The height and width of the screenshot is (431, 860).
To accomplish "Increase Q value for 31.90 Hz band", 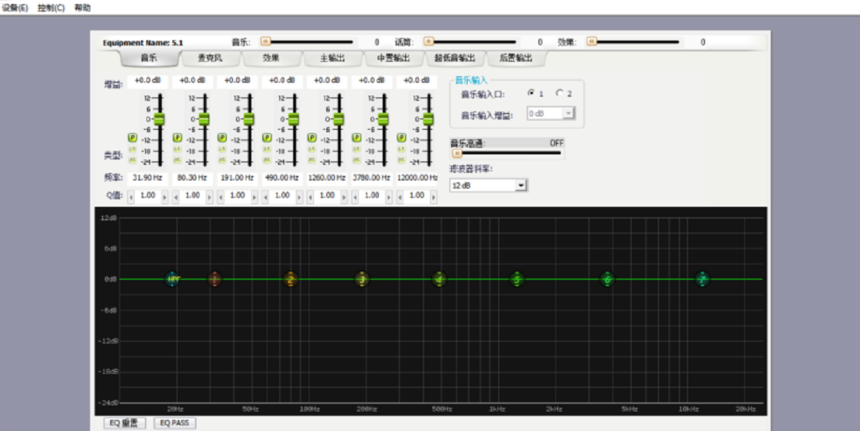I will (165, 197).
